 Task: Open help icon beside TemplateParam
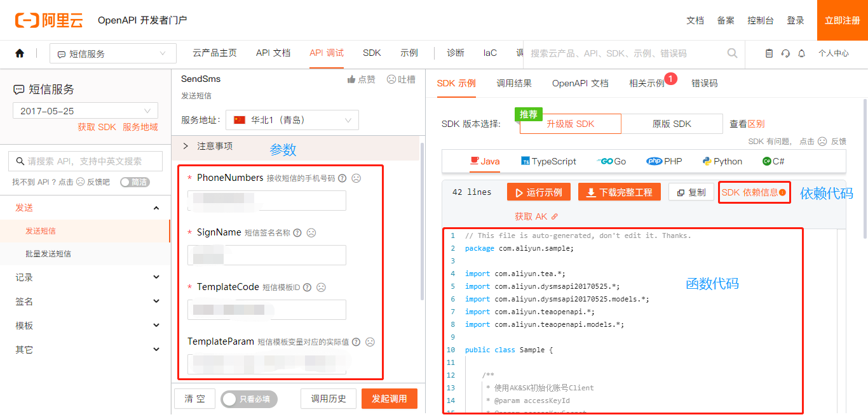[356, 342]
